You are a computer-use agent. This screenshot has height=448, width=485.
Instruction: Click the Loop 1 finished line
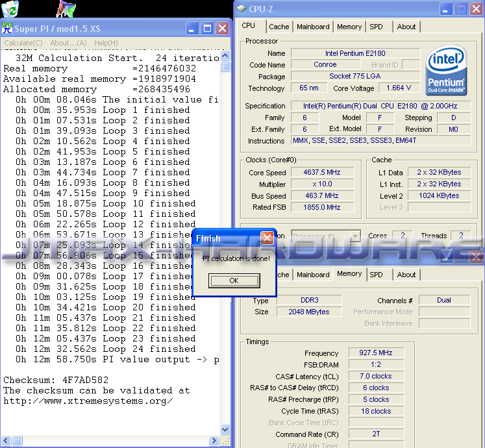(x=103, y=110)
